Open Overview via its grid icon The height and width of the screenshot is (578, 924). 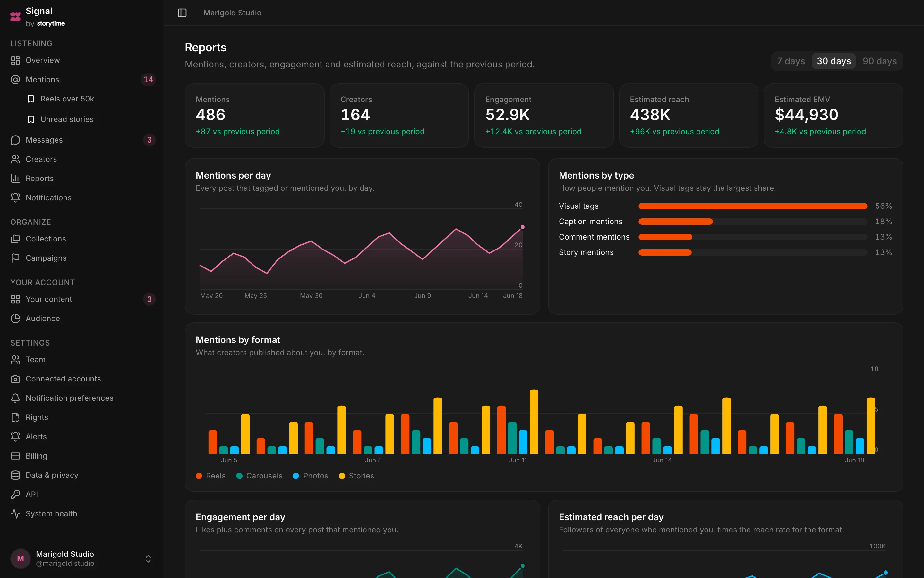[15, 60]
